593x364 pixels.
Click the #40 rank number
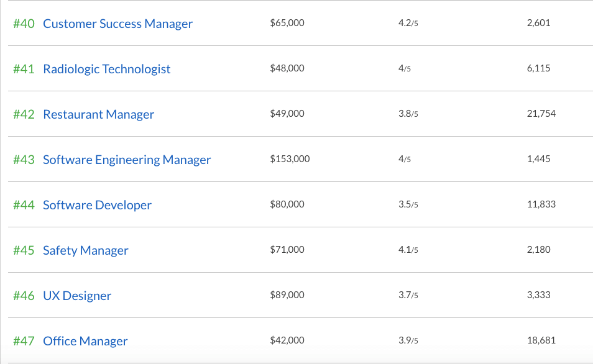click(x=24, y=24)
